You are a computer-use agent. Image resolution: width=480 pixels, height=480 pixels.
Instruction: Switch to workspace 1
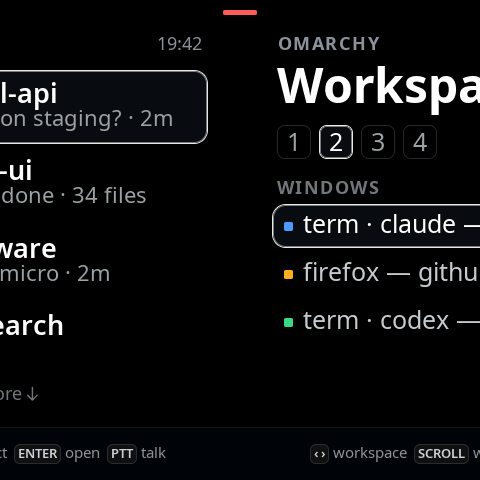point(294,142)
